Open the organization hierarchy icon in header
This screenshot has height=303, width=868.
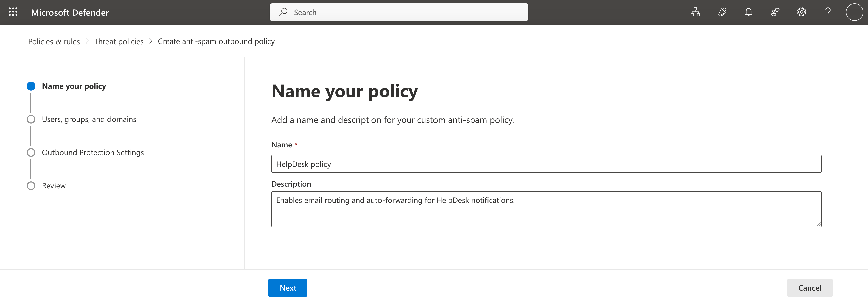click(x=695, y=12)
